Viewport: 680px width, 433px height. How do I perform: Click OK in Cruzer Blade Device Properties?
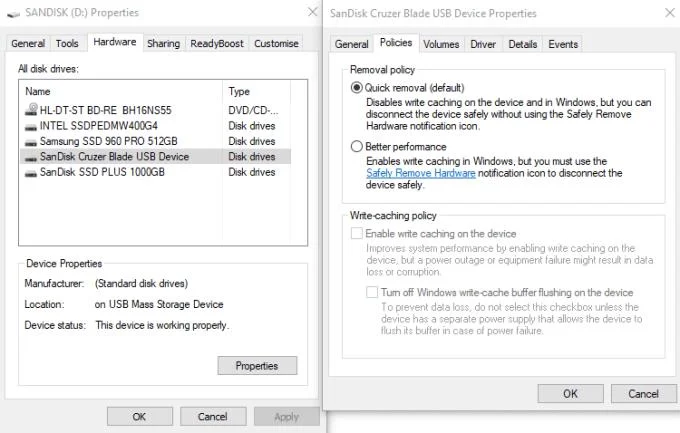[x=570, y=394]
